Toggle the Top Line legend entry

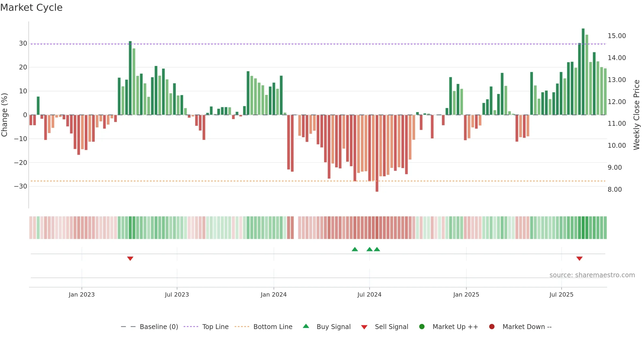(206, 327)
